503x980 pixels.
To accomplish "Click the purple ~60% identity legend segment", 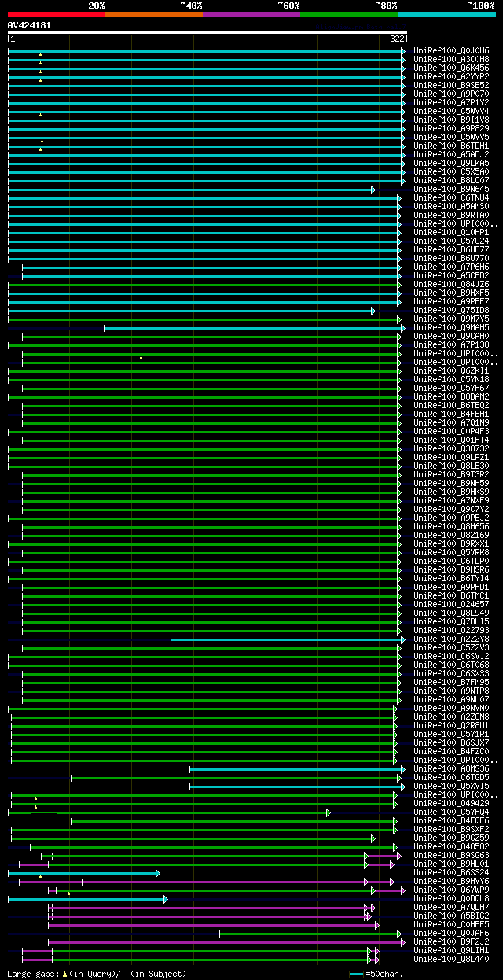I will [251, 13].
